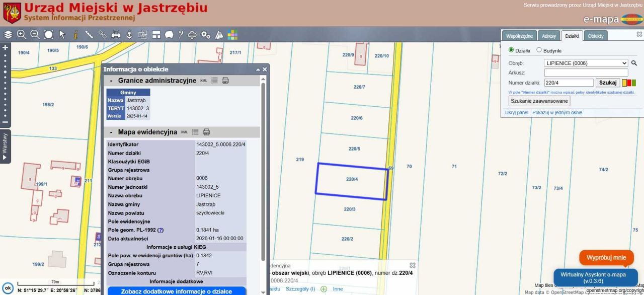This screenshot has height=295, width=644.
Task: Click the overlapping windows compare icon
Action: 143,35
